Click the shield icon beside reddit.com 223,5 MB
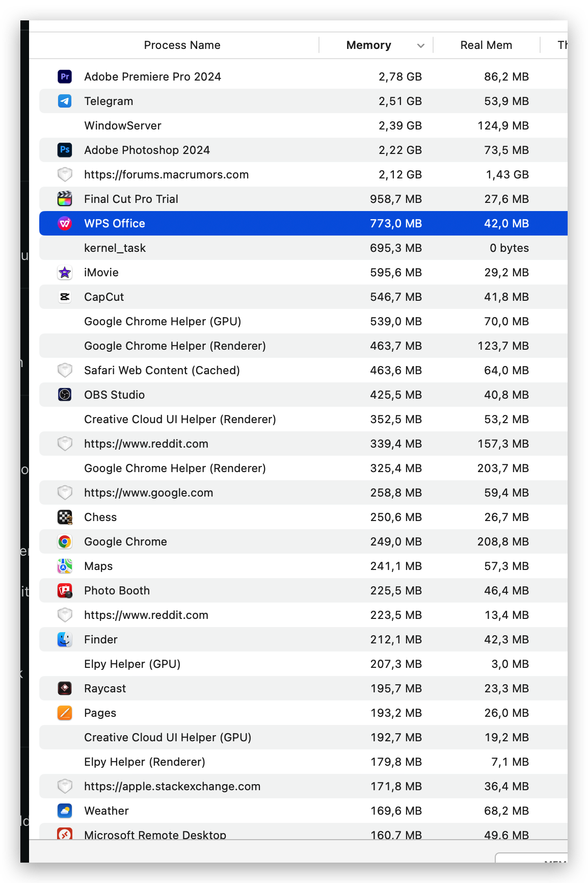Screen dimensions: 588x883 click(x=65, y=615)
